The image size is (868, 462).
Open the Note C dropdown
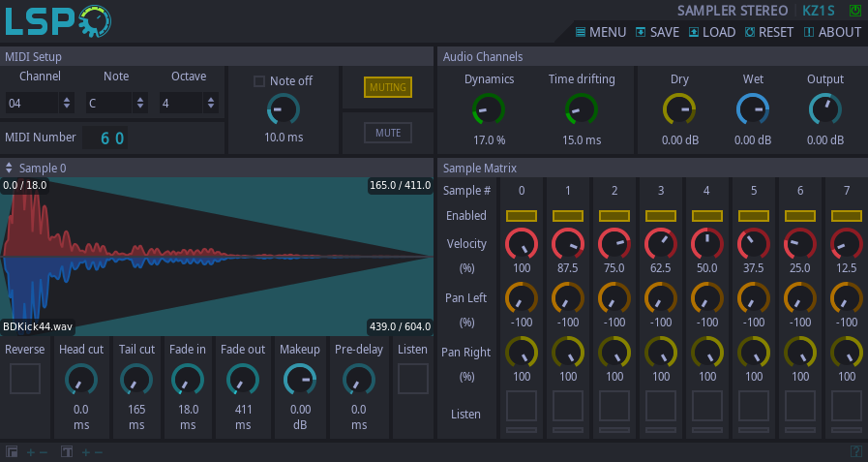click(116, 103)
